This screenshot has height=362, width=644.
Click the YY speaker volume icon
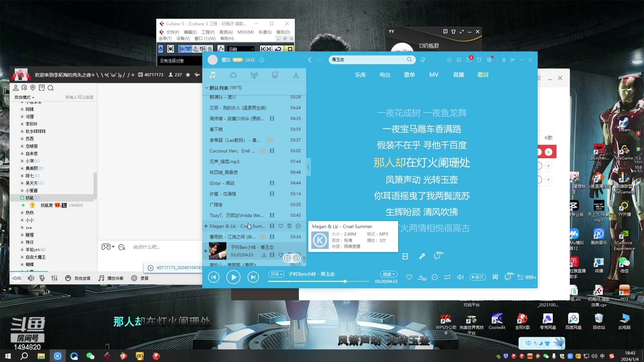[31, 278]
